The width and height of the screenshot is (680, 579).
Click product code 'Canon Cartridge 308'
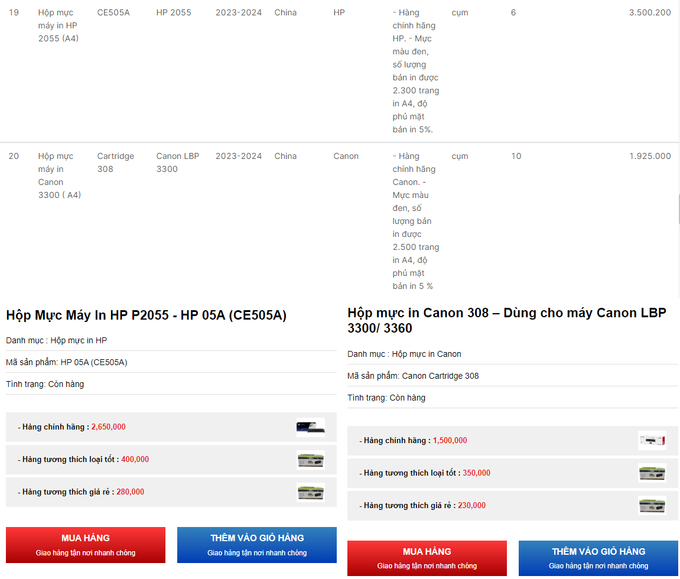tap(440, 376)
